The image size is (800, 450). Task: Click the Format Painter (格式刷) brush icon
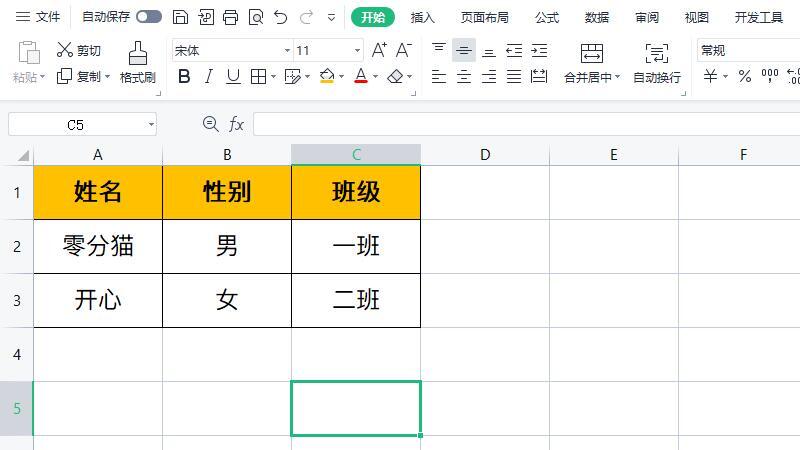[x=138, y=52]
